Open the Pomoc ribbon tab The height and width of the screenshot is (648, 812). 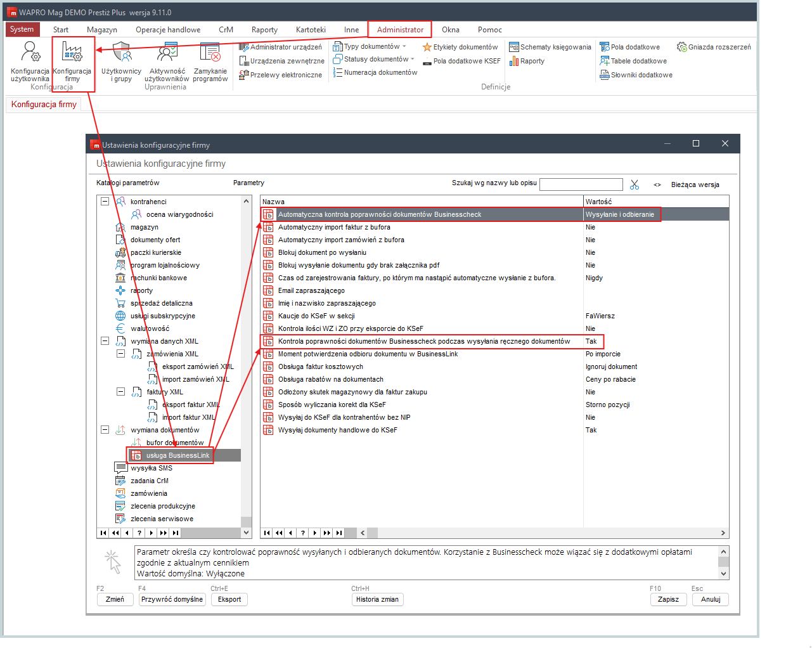coord(490,30)
